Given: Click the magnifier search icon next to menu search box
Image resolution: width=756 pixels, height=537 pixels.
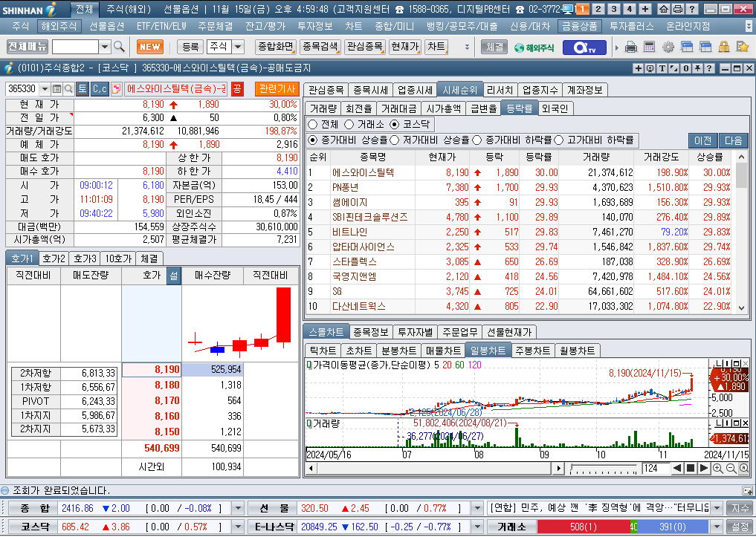Looking at the screenshot, I should tap(119, 47).
